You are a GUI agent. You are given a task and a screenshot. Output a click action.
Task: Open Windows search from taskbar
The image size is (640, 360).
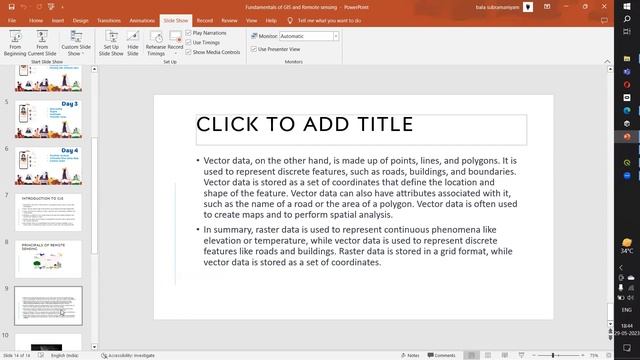click(x=627, y=19)
